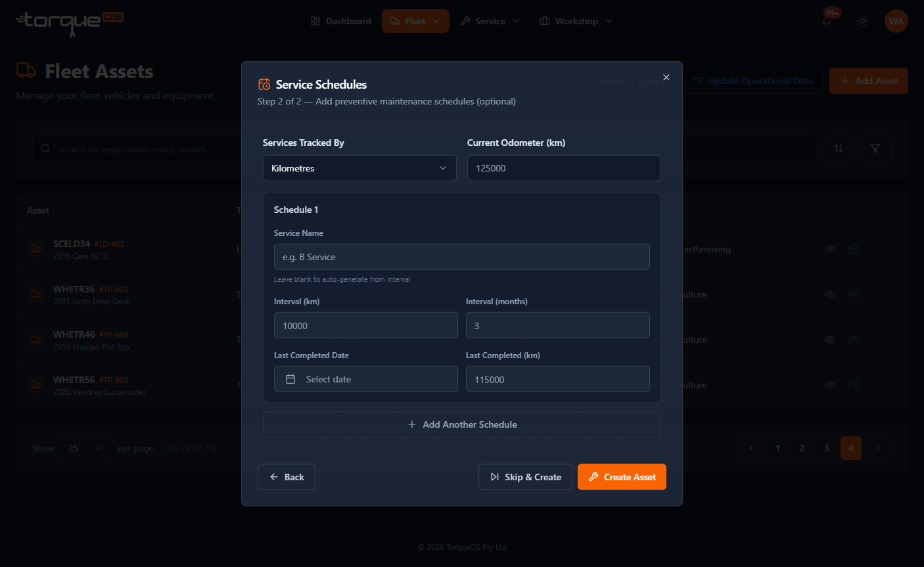
Task: Click the Workshop menu chevron
Action: (x=609, y=21)
